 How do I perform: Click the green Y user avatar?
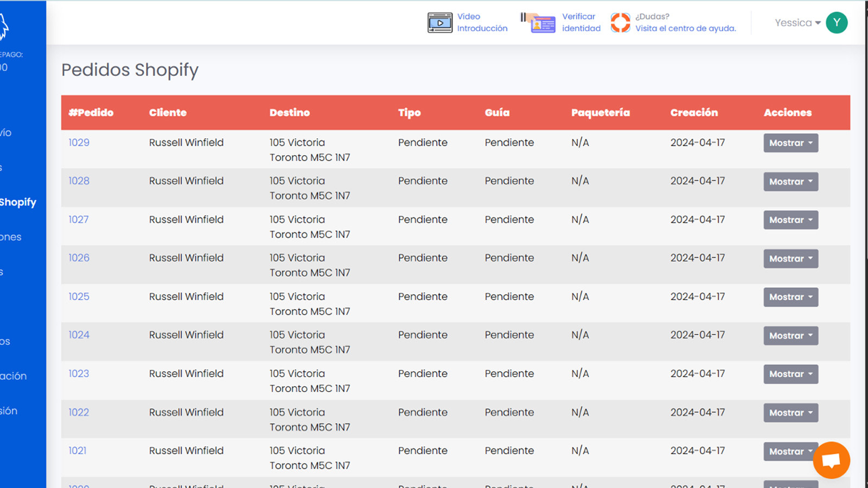837,23
